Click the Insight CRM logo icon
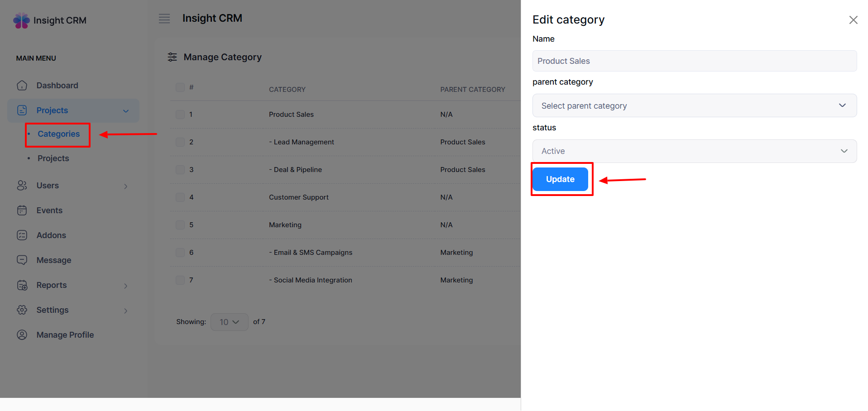868x411 pixels. [x=21, y=20]
